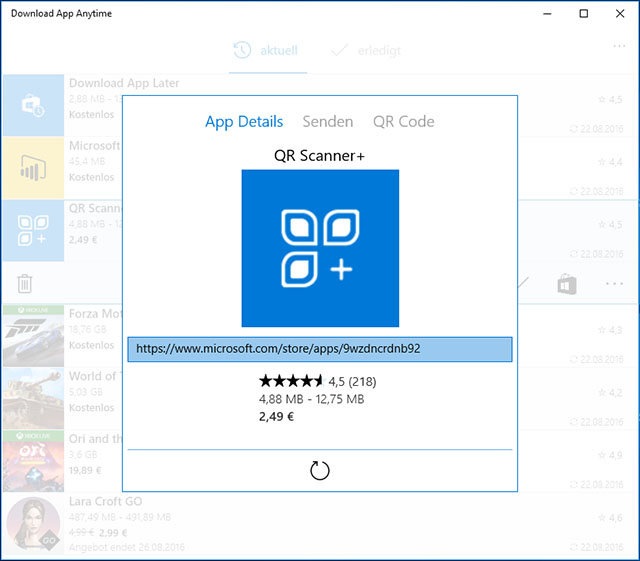Click the 19,89 € price of Ori

point(85,470)
